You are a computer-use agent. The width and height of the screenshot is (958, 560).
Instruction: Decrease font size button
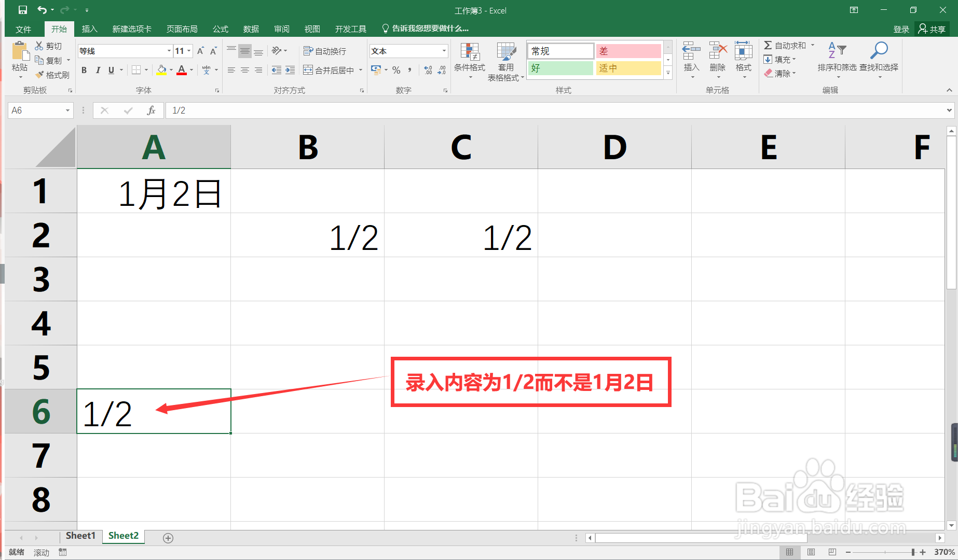click(x=213, y=51)
